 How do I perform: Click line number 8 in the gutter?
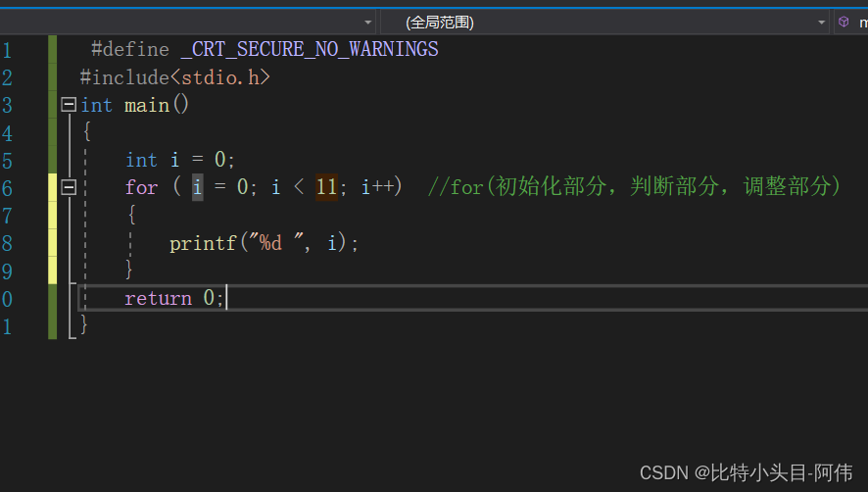coord(7,243)
